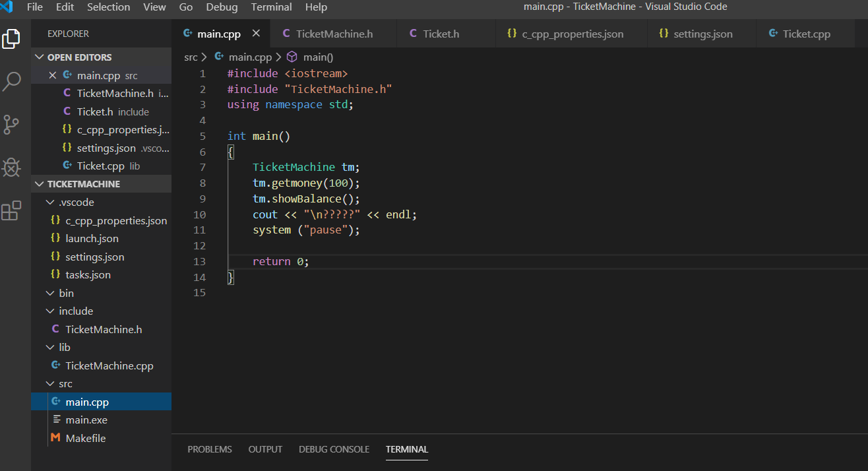The height and width of the screenshot is (471, 868).
Task: Click the JSON braces icon of settings.json tab
Action: (x=664, y=34)
